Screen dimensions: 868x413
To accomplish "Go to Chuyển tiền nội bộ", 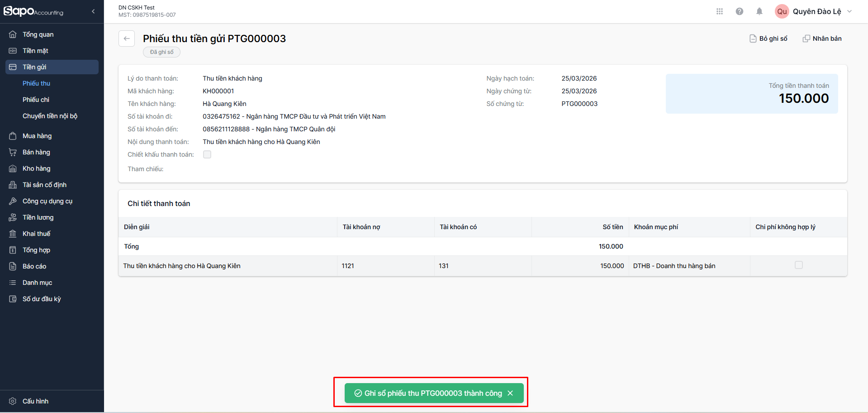I will pos(50,116).
